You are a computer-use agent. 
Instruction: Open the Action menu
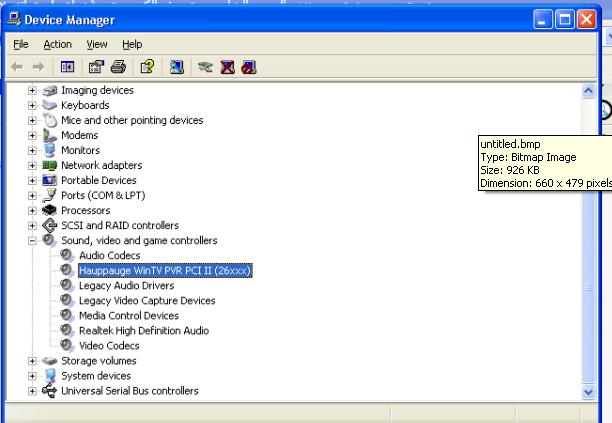click(57, 44)
